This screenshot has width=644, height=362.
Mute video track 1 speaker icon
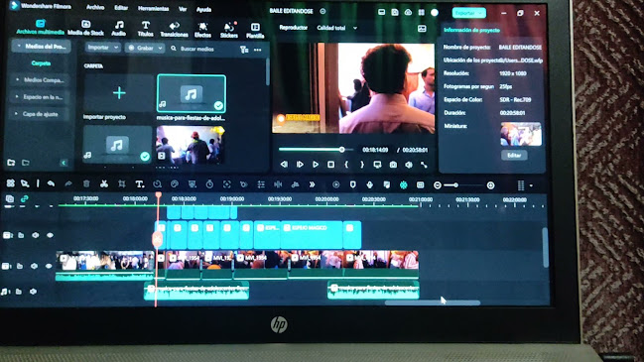[x=35, y=266]
